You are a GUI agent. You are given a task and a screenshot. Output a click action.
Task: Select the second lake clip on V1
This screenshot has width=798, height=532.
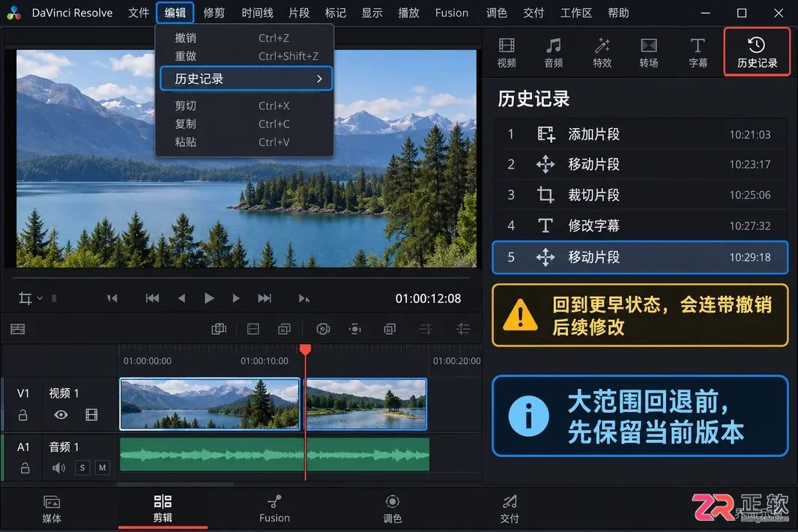pos(366,404)
